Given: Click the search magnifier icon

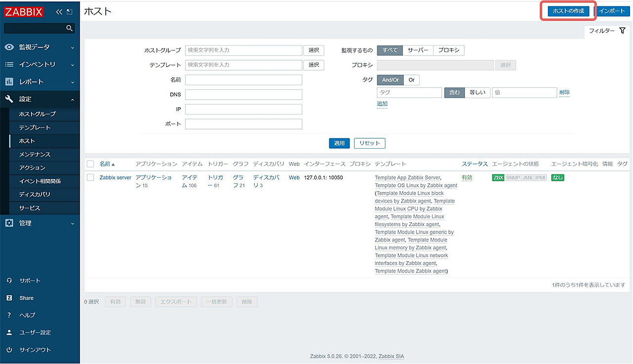Looking at the screenshot, I should (70, 29).
